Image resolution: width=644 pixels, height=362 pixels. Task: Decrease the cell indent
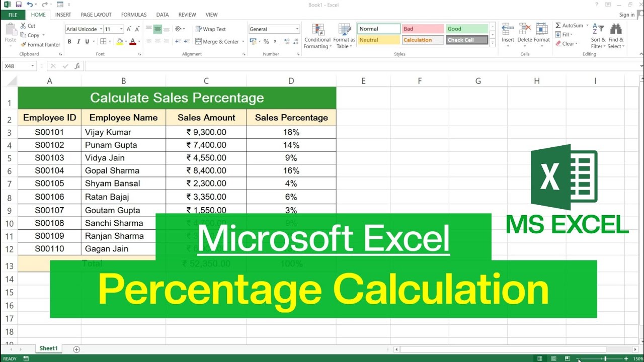pos(178,42)
